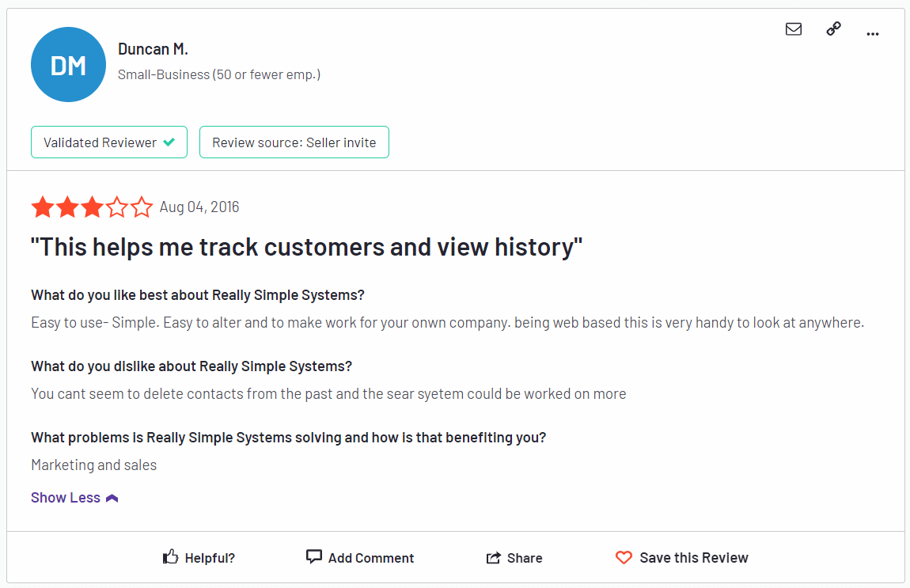910x588 pixels.
Task: Click the share arrow icon
Action: [x=493, y=557]
